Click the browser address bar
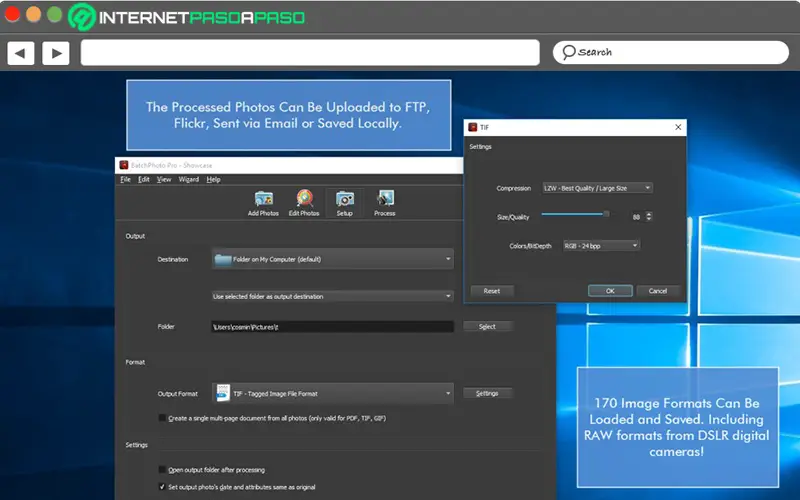The image size is (800, 500). pos(310,53)
